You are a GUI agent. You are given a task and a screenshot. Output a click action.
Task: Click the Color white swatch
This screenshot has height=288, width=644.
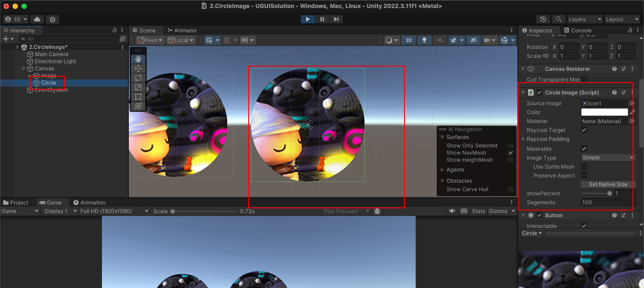tap(604, 112)
